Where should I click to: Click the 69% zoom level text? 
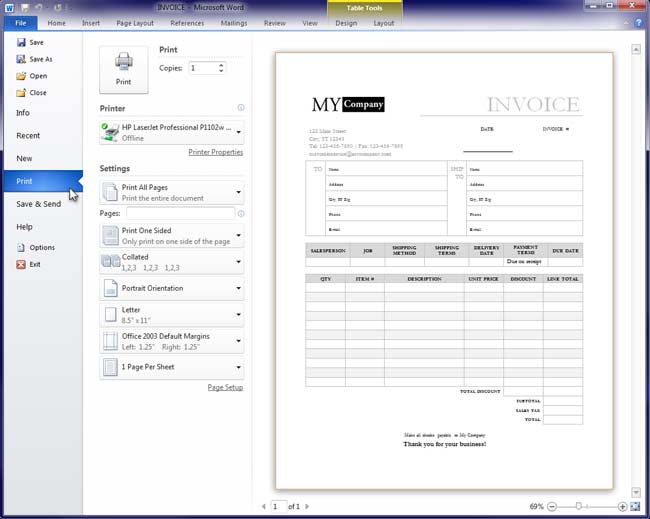[536, 506]
